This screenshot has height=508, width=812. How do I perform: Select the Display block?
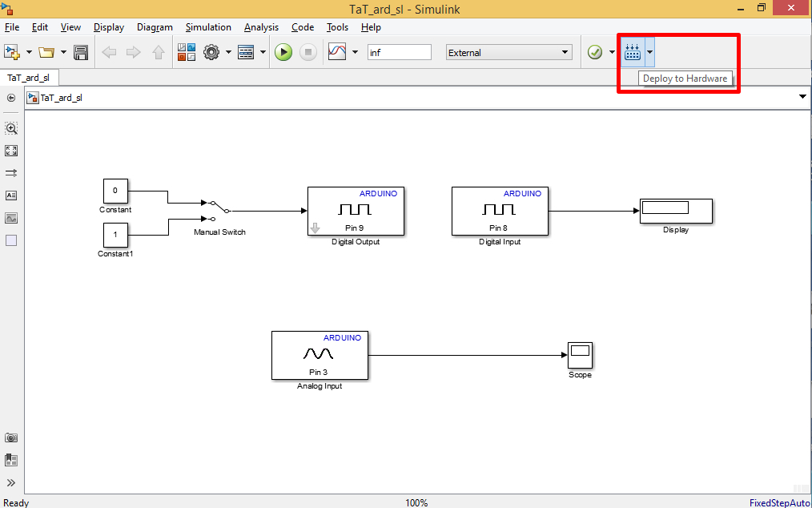[x=676, y=211]
